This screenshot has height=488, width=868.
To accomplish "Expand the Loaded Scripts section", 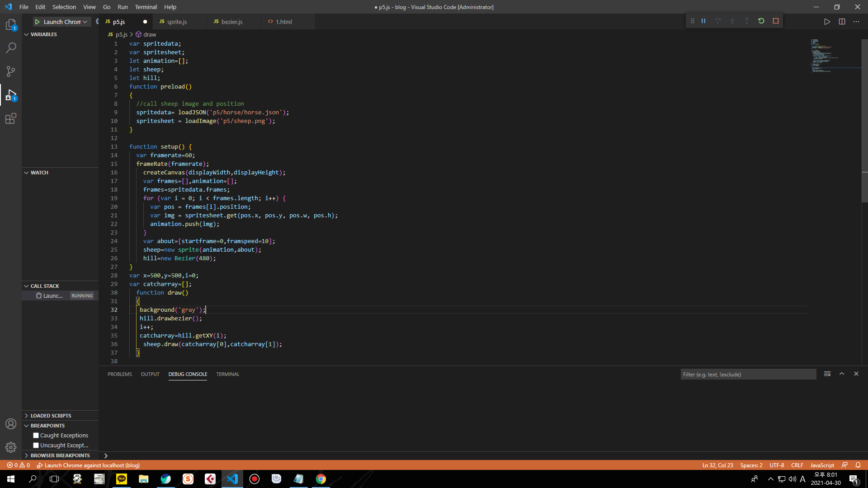I will [x=51, y=416].
